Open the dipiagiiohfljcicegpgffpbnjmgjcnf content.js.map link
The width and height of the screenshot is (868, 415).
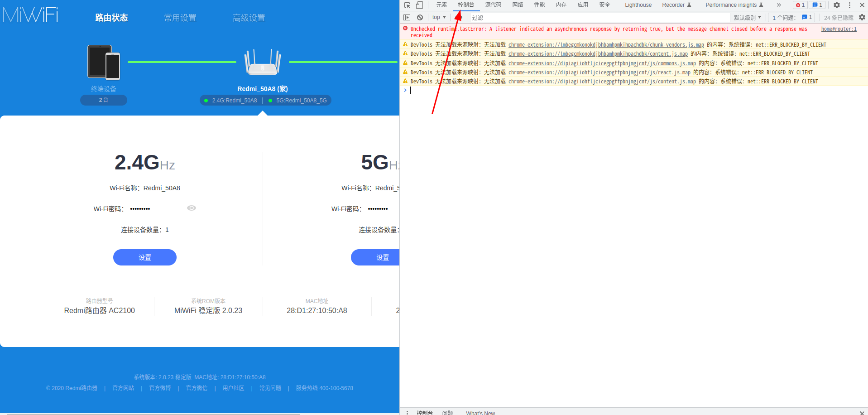pyautogui.click(x=602, y=82)
